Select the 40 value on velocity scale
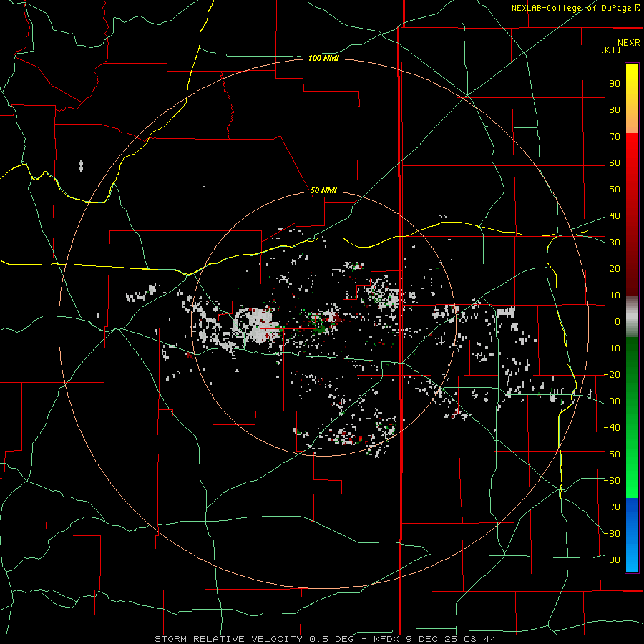The height and width of the screenshot is (644, 644). 615,216
